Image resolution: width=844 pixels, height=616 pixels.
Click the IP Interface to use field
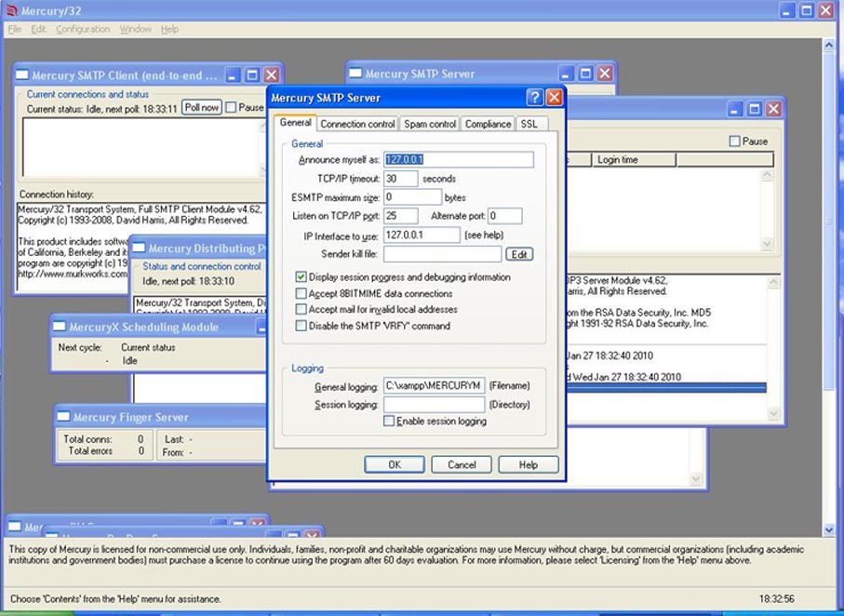(422, 234)
